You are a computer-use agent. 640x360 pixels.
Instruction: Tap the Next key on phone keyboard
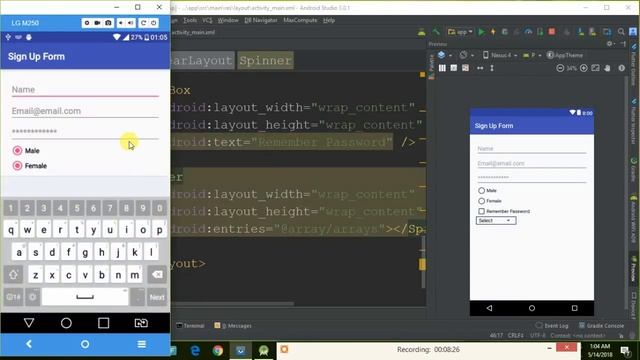[157, 297]
